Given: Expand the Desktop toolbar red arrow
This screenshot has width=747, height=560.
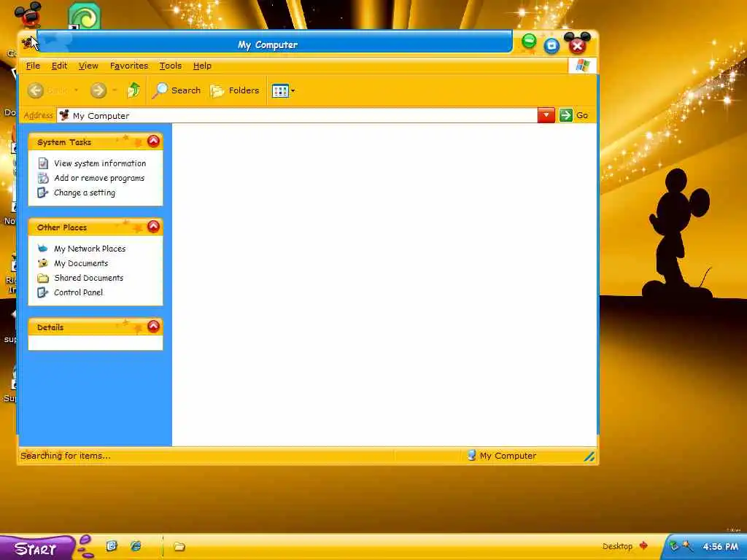Looking at the screenshot, I should (x=643, y=545).
